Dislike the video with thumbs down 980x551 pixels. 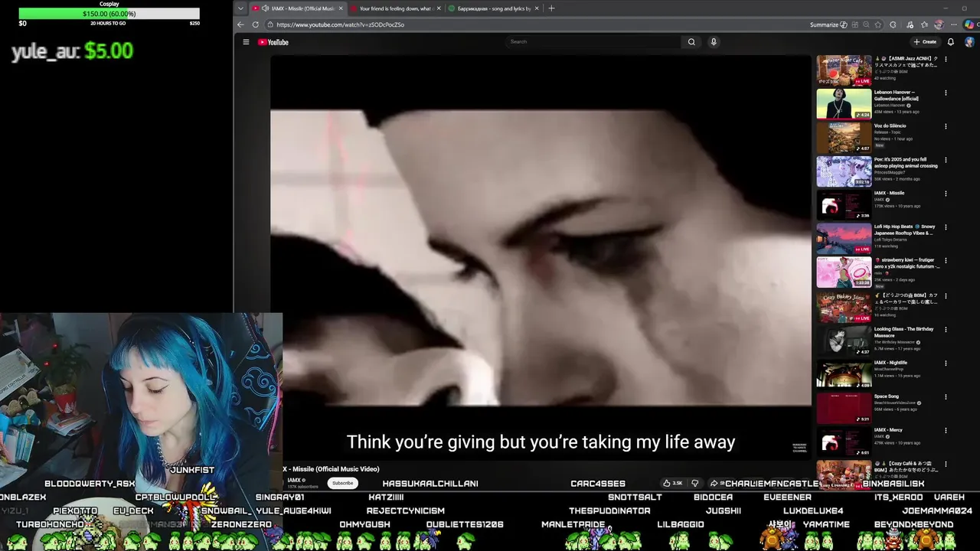point(695,483)
